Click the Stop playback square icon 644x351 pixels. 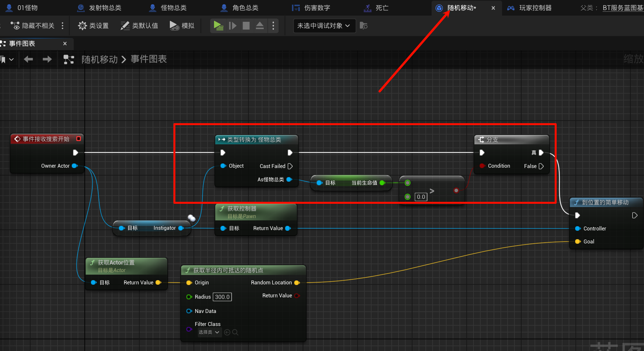coord(246,26)
